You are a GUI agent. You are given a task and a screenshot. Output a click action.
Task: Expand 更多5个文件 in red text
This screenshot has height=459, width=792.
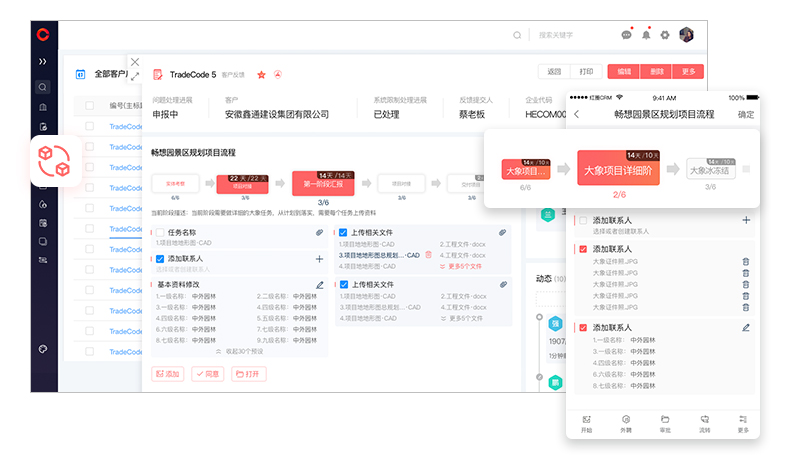coord(464,266)
